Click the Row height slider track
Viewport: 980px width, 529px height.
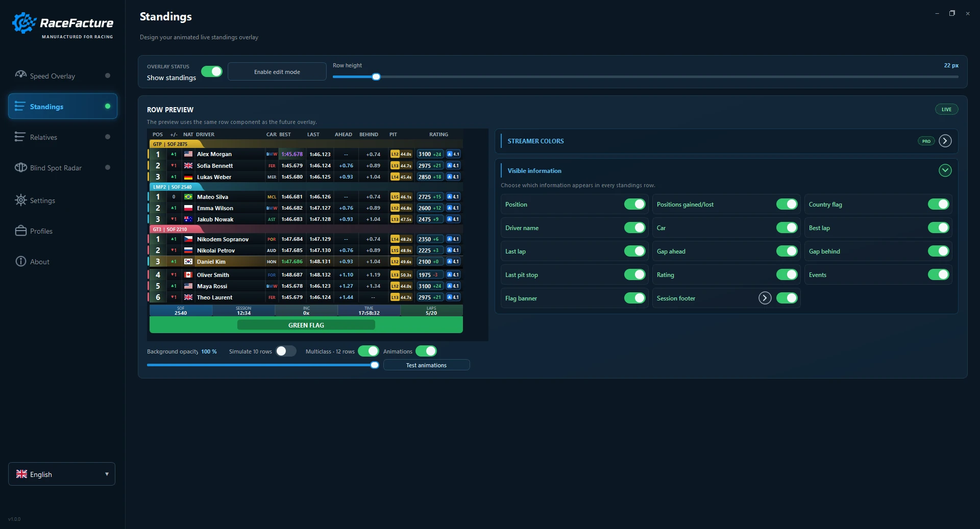646,77
